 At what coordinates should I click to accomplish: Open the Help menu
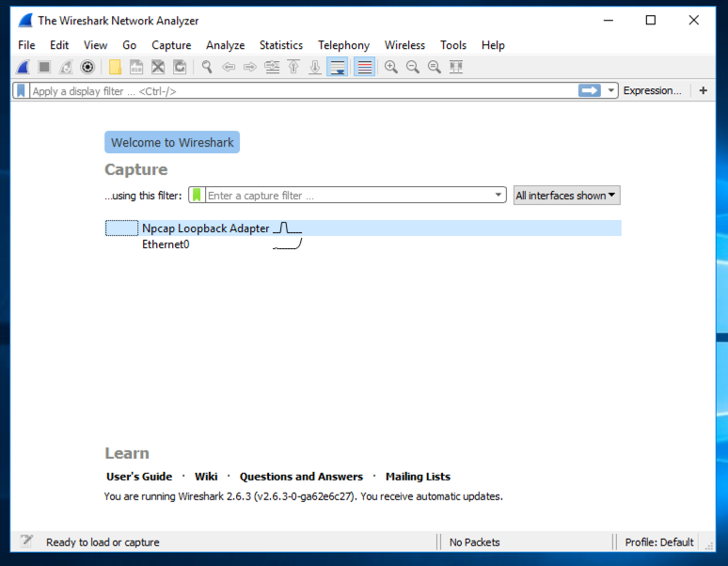[493, 45]
